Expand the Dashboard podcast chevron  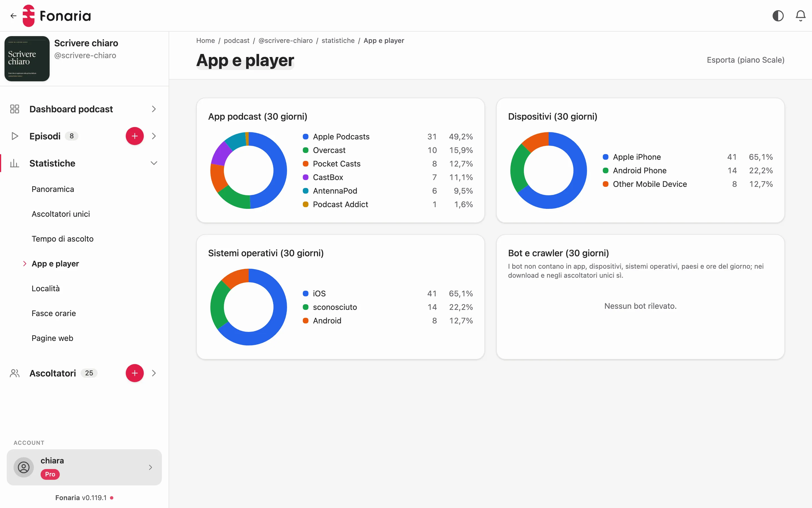click(x=154, y=109)
